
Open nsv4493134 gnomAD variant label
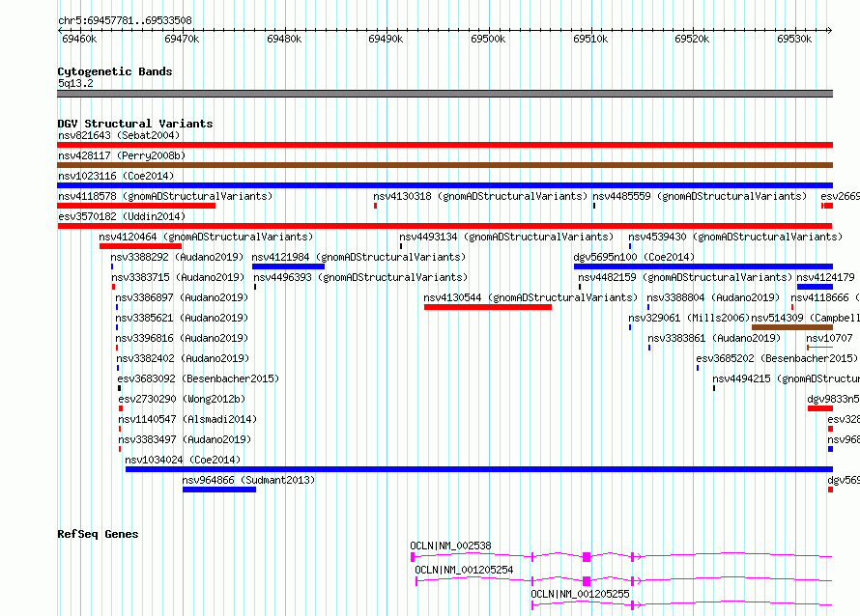[506, 237]
